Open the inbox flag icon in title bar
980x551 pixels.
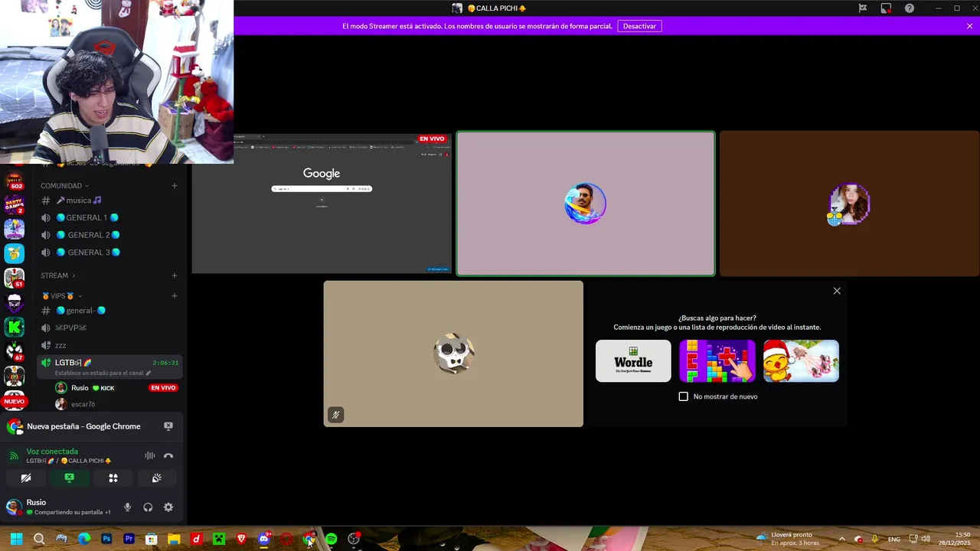tap(863, 8)
